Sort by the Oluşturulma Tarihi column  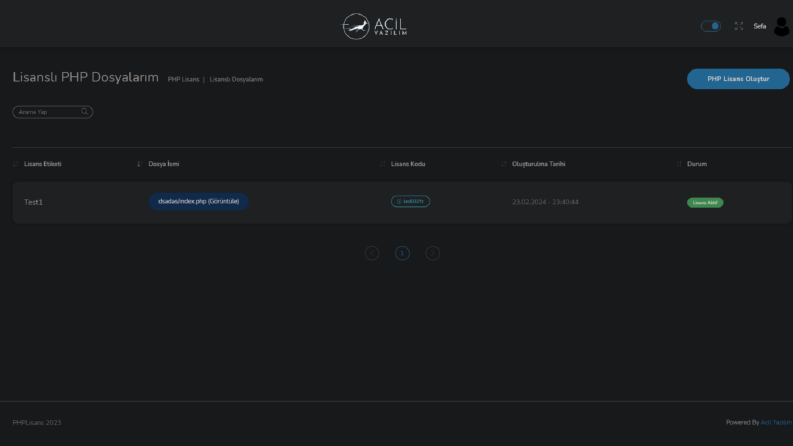pyautogui.click(x=538, y=164)
